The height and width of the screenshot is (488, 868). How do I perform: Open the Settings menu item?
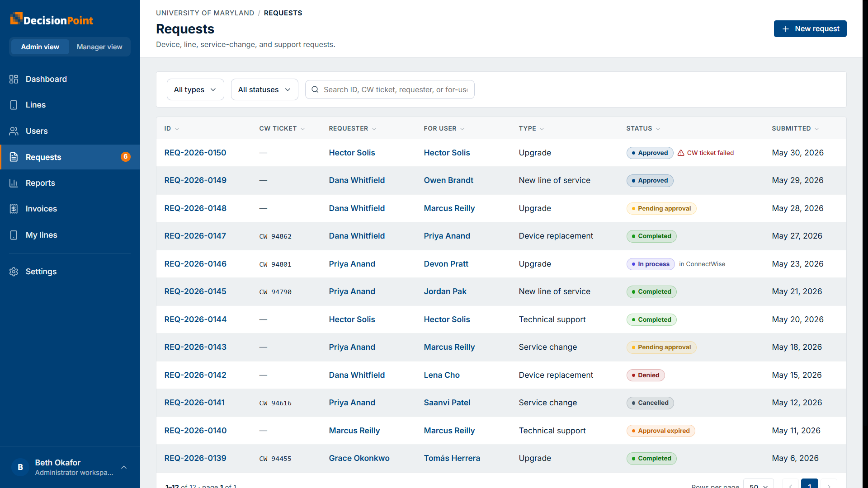[70, 272]
